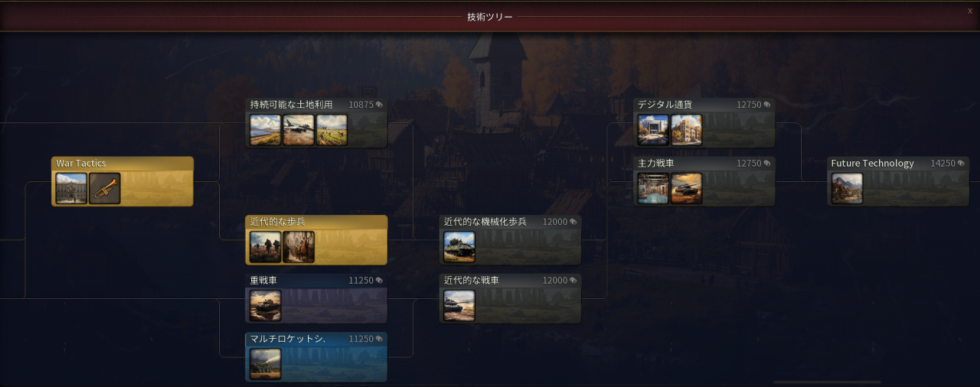Click the palace building icon in War Tactics

pos(71,188)
